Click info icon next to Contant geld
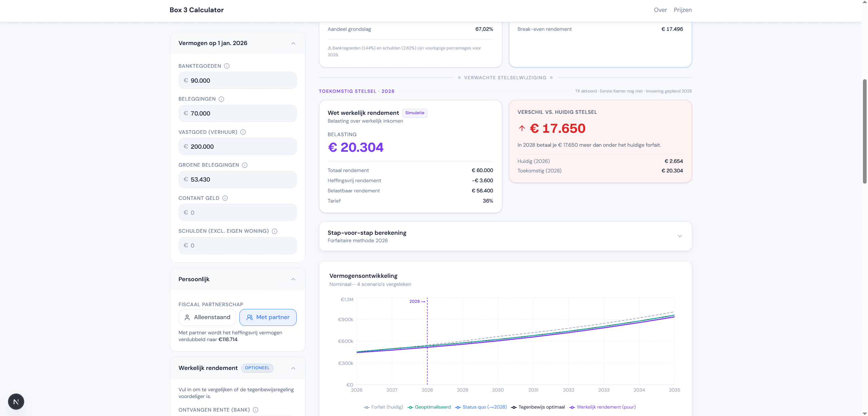 [x=225, y=198]
